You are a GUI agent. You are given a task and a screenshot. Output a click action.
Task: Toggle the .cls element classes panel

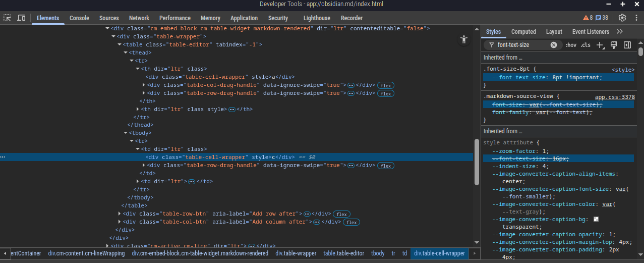(x=586, y=45)
